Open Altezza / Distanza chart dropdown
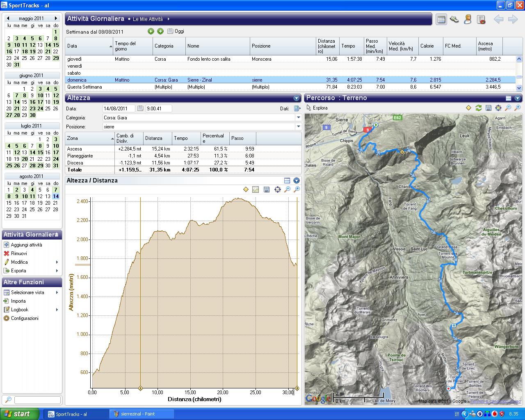The height and width of the screenshot is (420, 525). pos(297,180)
